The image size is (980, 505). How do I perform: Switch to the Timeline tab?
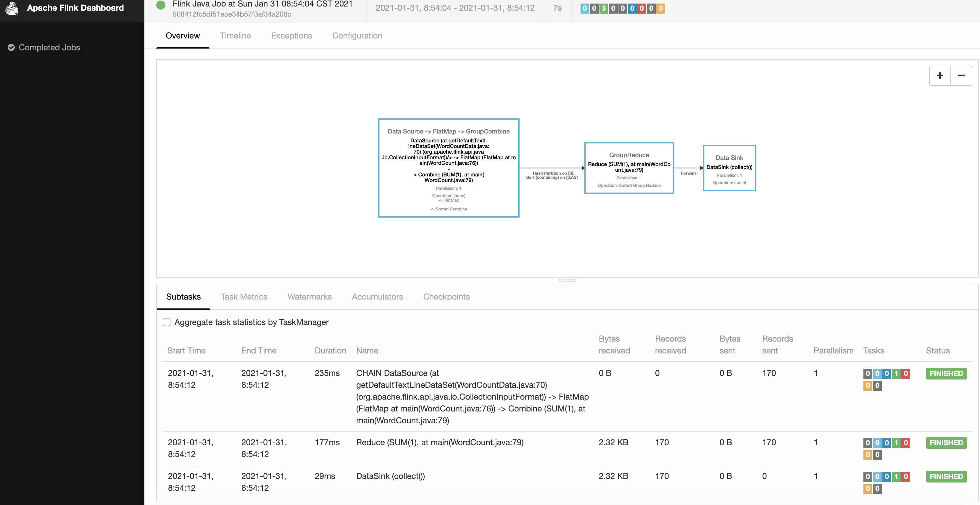235,36
